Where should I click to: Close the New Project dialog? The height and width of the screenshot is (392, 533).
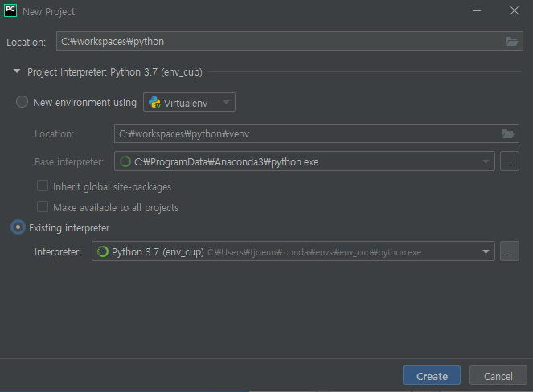click(515, 11)
